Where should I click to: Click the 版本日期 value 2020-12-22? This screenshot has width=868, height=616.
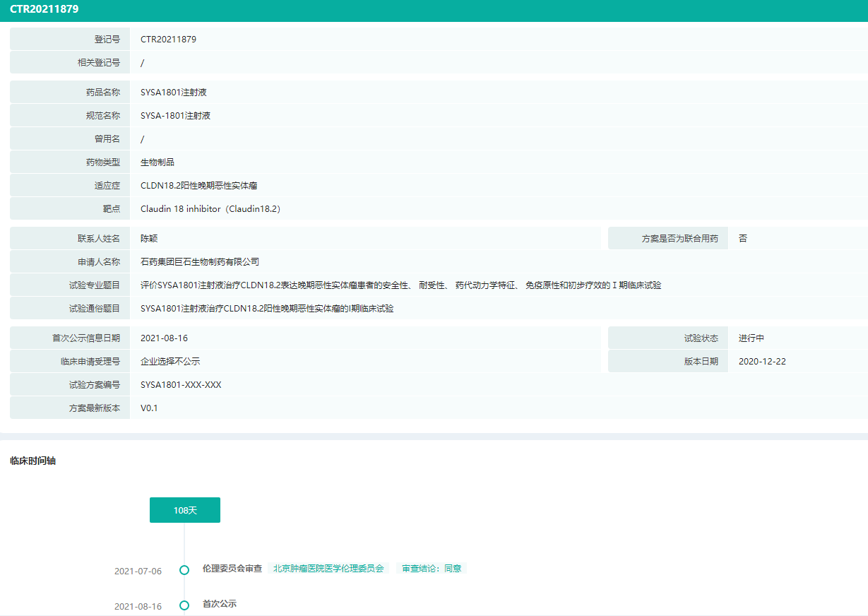tap(762, 362)
